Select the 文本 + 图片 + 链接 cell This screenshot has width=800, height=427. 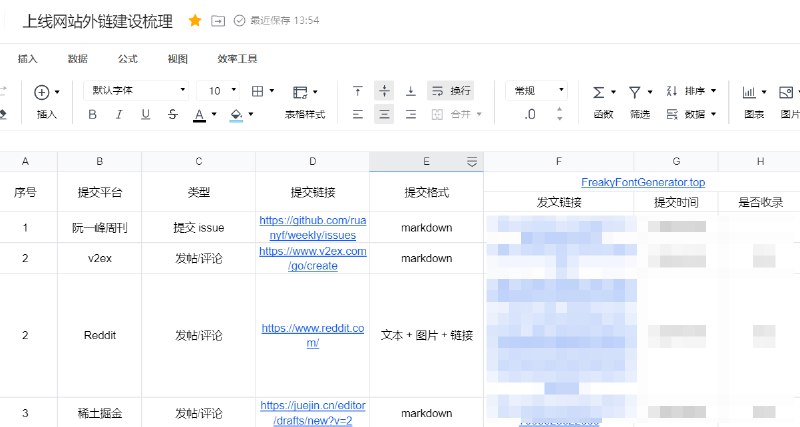(427, 335)
